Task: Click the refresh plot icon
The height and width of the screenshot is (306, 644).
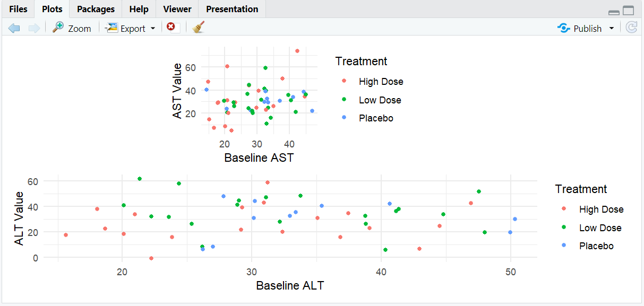Action: click(x=631, y=28)
